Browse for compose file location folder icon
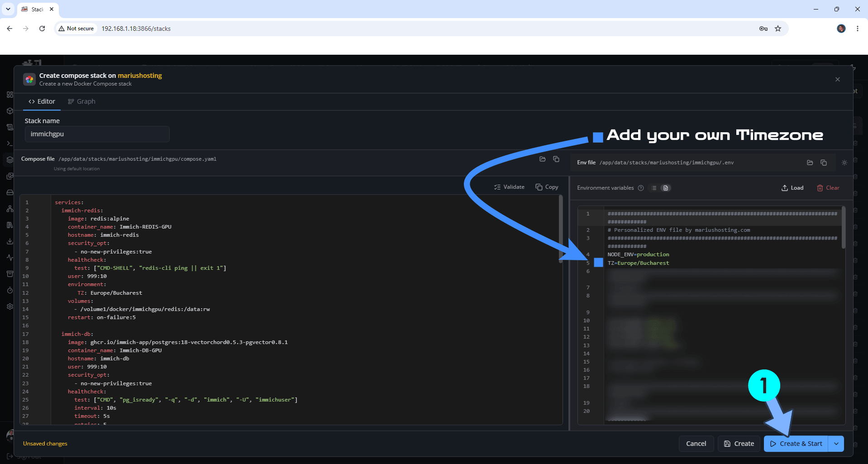Viewport: 868px width, 464px height. click(x=542, y=159)
